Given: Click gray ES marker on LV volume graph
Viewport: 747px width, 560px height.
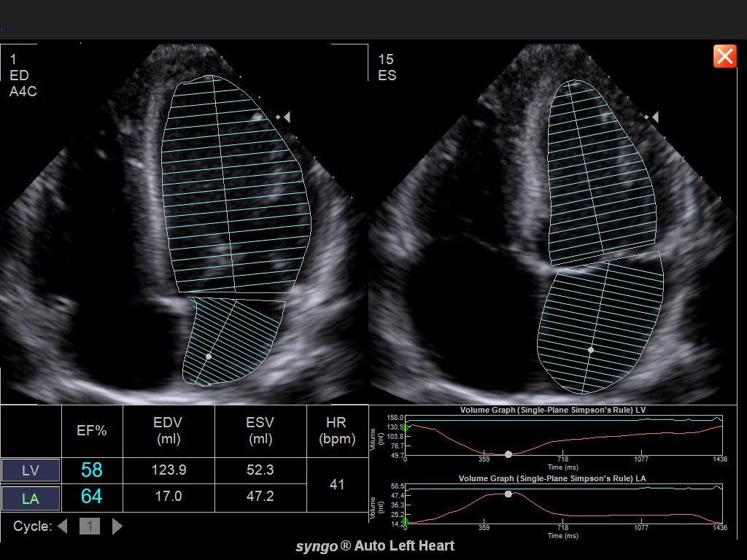Looking at the screenshot, I should [x=508, y=454].
